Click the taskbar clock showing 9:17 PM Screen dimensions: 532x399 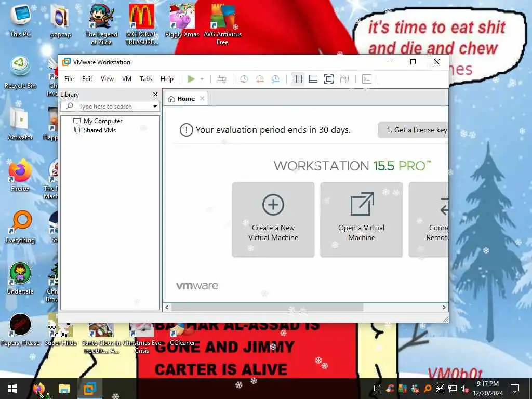click(x=488, y=389)
